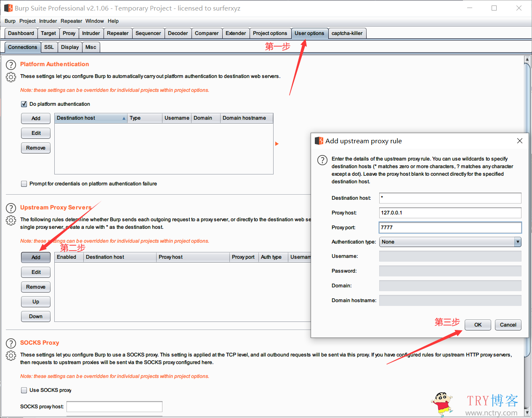Open the Intruder menu in menu bar
This screenshot has width=532, height=418.
coord(48,21)
